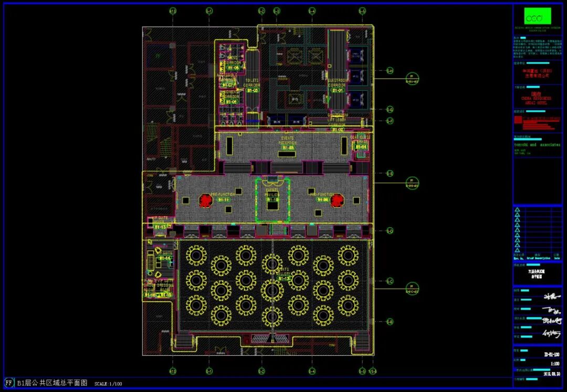Click the tonychi and associates text

pos(537,144)
